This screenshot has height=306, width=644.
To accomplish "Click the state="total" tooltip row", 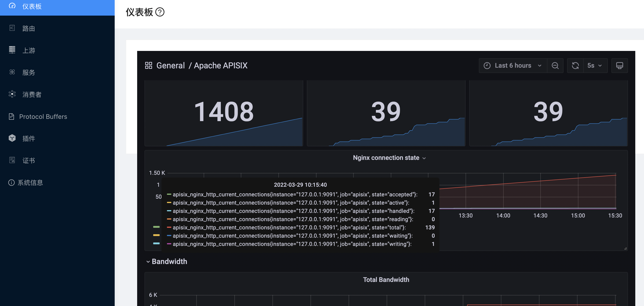I will 301,228.
